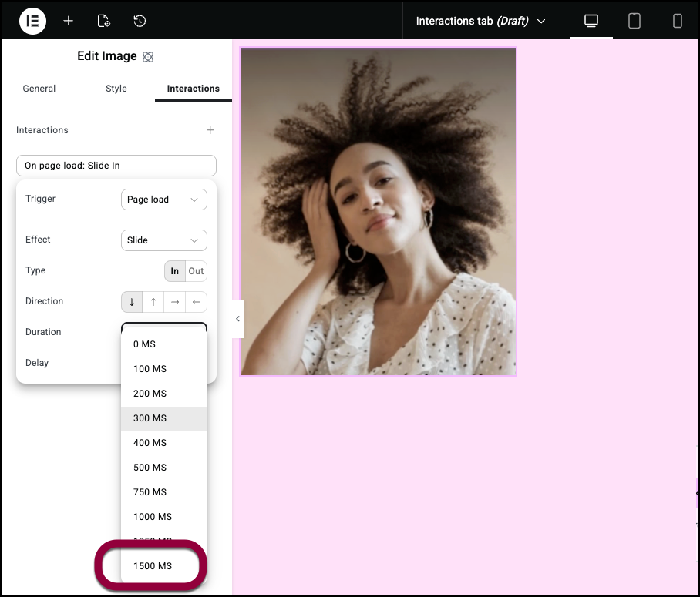Open the document settings page icon

(x=104, y=21)
